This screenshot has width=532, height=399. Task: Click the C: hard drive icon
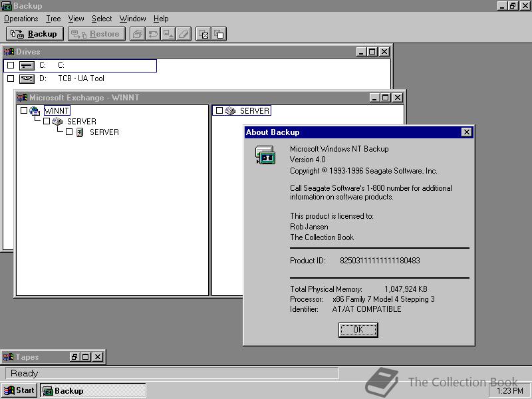point(27,65)
